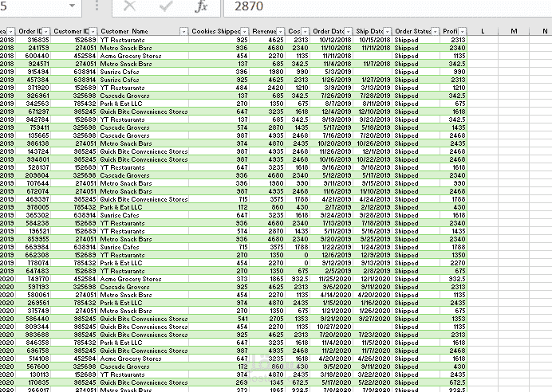
Task: Click the Cancel (X) formula bar icon
Action: pyautogui.click(x=129, y=6)
